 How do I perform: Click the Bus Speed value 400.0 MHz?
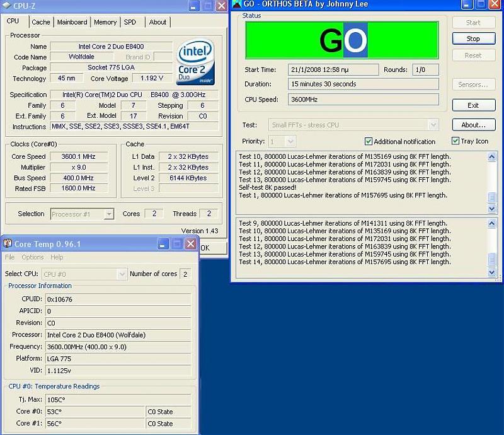pos(78,178)
